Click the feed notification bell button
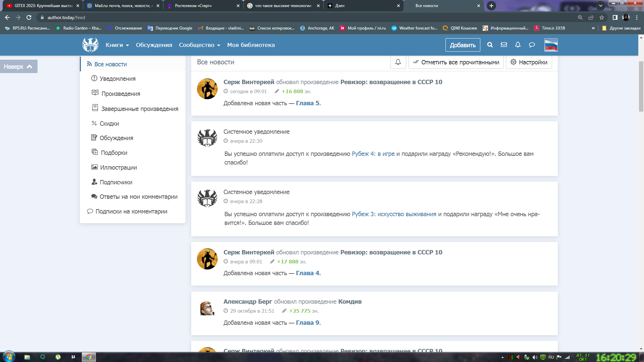Viewport: 644px width, 362px height. pyautogui.click(x=398, y=62)
